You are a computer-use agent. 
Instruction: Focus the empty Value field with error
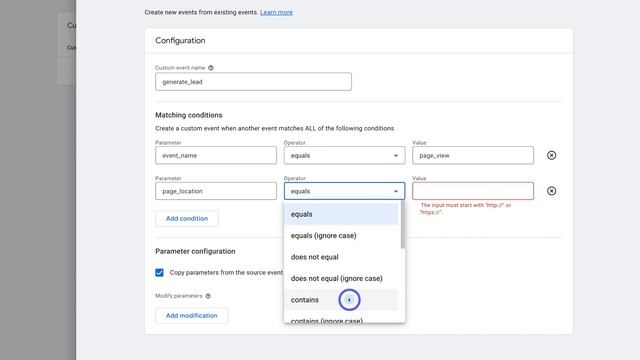[x=473, y=191]
